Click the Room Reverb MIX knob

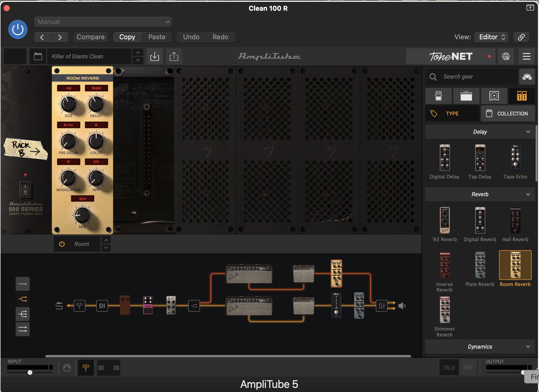82,215
